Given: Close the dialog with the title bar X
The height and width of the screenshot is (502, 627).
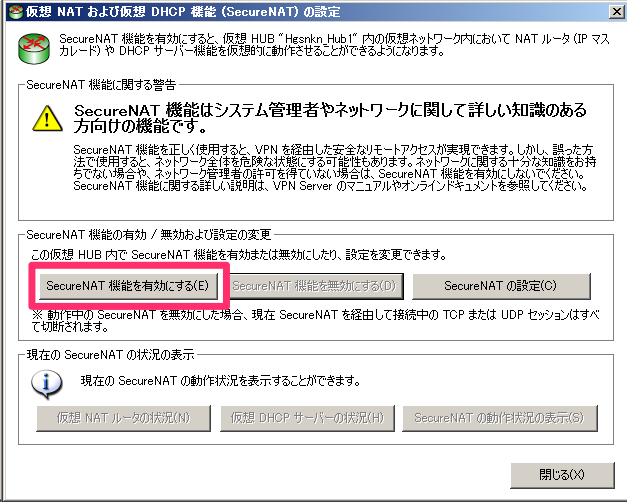Looking at the screenshot, I should [x=616, y=12].
